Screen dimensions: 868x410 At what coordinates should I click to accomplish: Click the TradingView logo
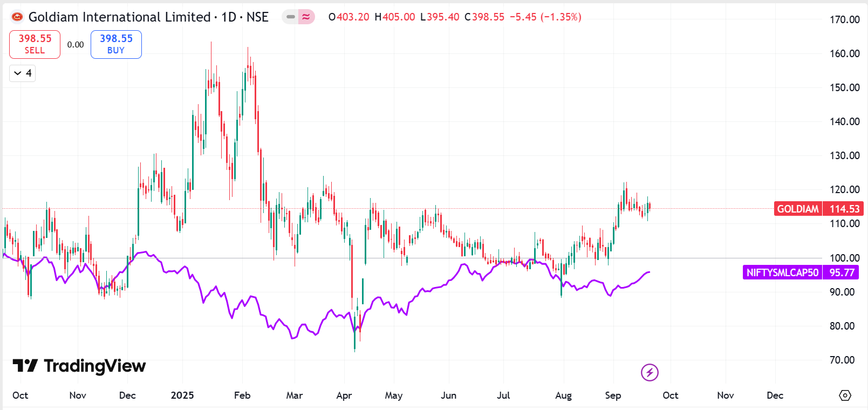click(79, 366)
